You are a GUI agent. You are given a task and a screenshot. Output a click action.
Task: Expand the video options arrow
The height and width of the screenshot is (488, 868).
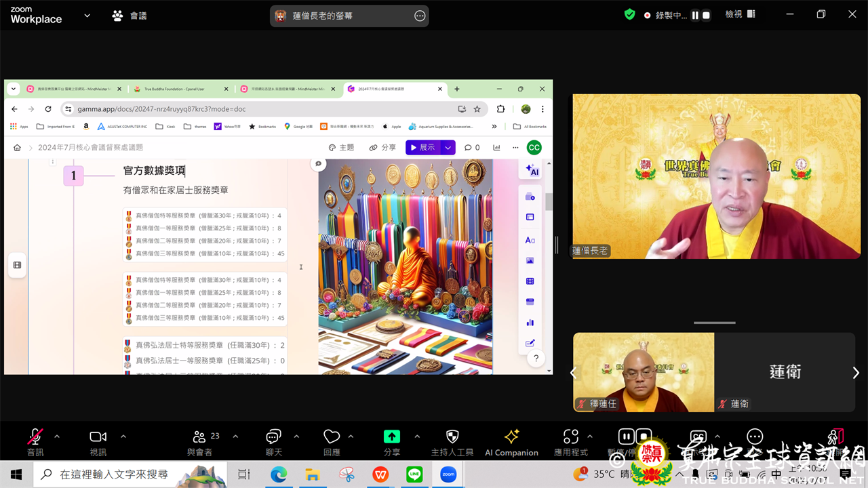(x=123, y=436)
